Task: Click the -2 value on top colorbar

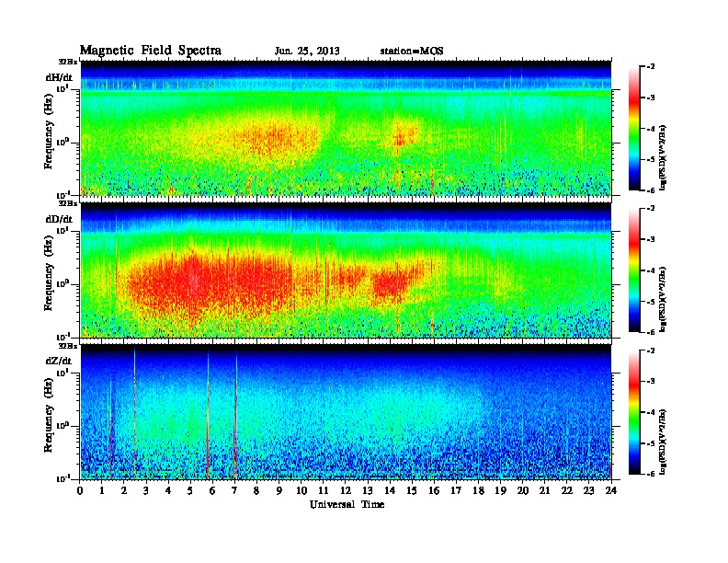Action: (652, 67)
